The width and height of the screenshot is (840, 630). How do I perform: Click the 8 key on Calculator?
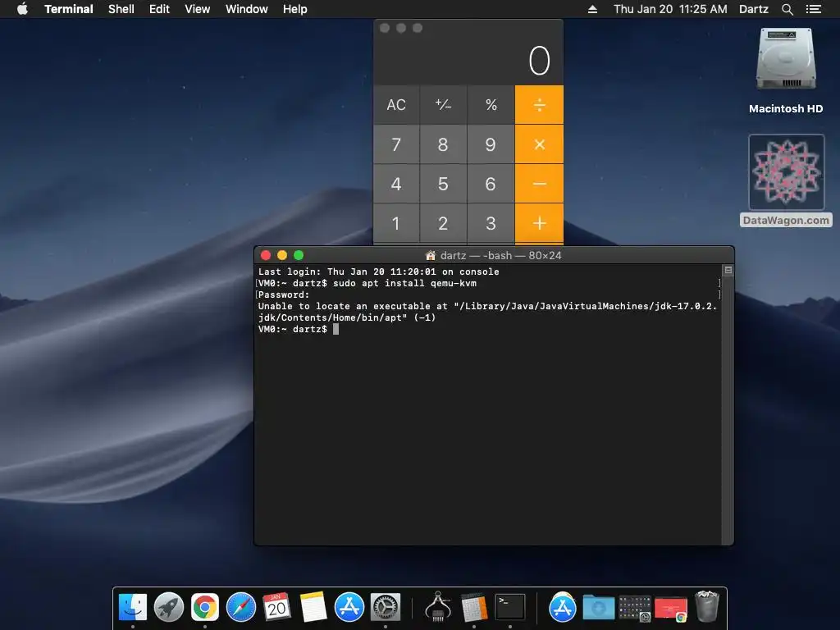pos(443,144)
